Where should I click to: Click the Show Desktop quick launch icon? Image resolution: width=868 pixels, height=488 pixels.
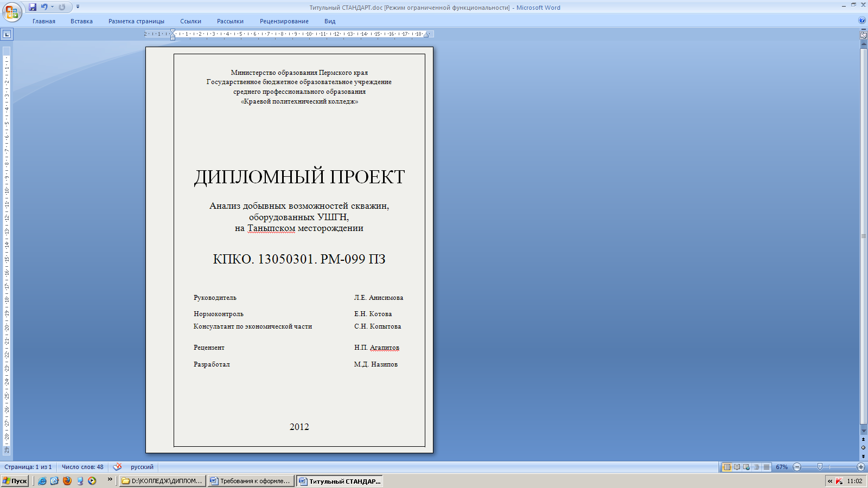coord(80,481)
